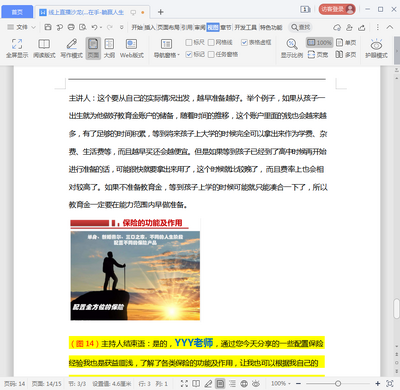Open the more options vertical dots
The image size is (400, 390).
pyautogui.click(x=377, y=27)
